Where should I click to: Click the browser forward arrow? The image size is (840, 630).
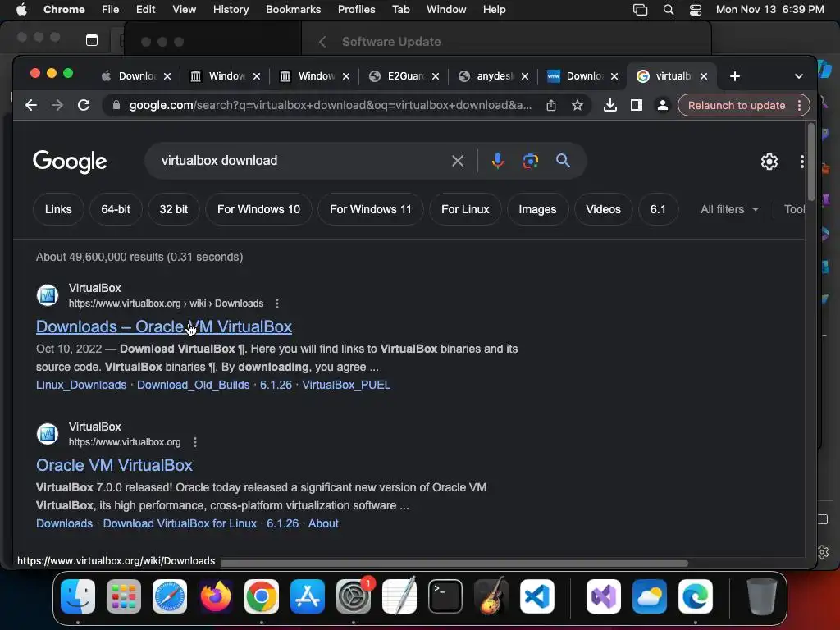click(57, 105)
